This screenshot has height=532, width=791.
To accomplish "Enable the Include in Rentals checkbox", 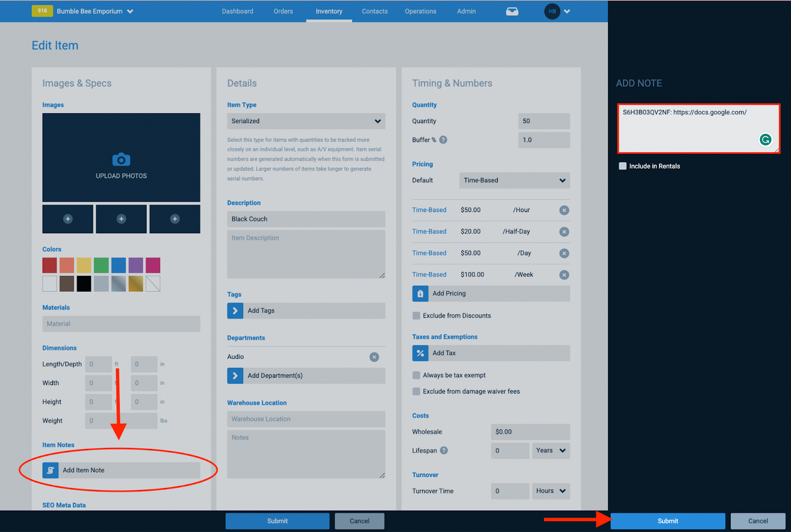I will point(622,166).
